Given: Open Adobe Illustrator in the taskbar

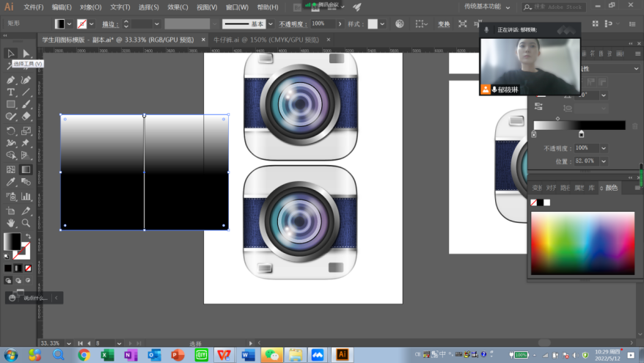Looking at the screenshot, I should click(341, 354).
